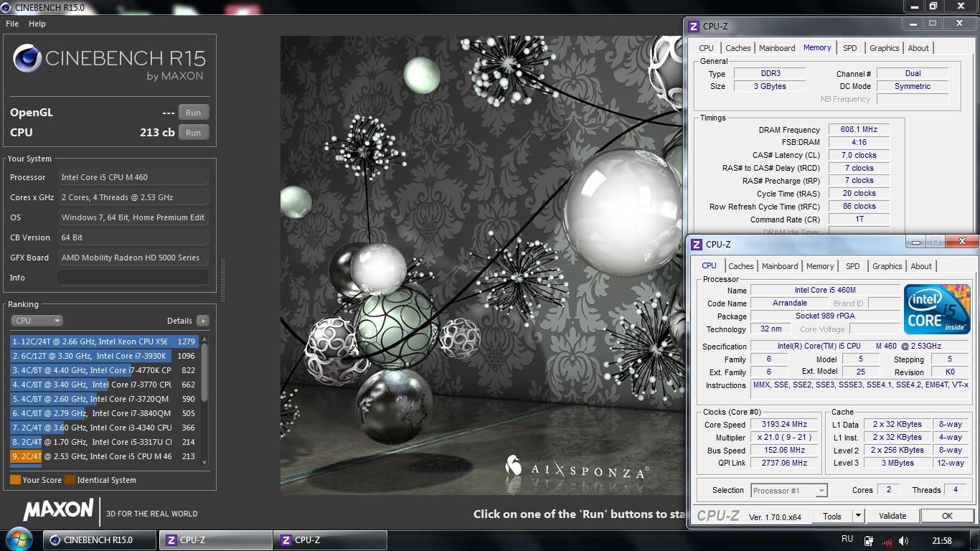The width and height of the screenshot is (980, 551).
Task: Click the Processor field Intel Core i5
Action: [133, 177]
